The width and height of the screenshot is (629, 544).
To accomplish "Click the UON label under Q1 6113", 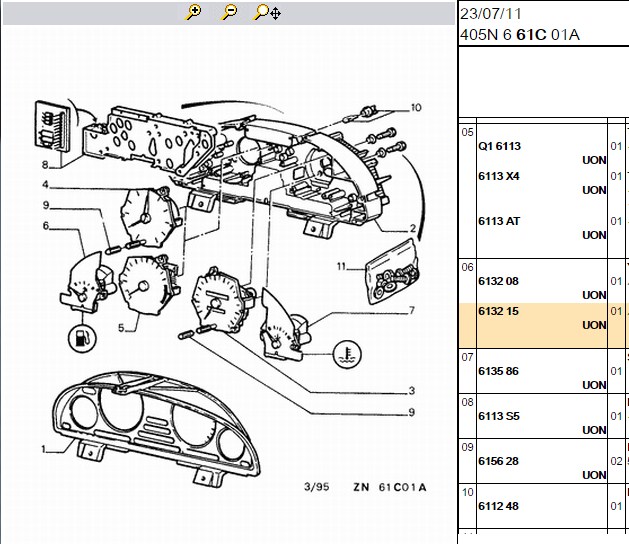I will pos(594,160).
